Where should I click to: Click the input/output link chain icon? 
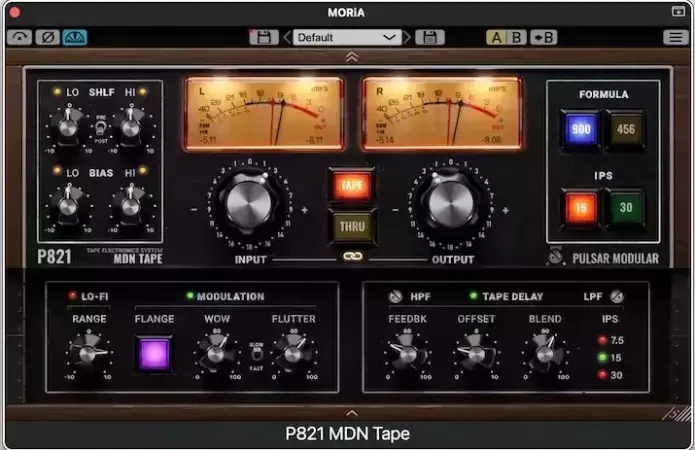(x=351, y=258)
